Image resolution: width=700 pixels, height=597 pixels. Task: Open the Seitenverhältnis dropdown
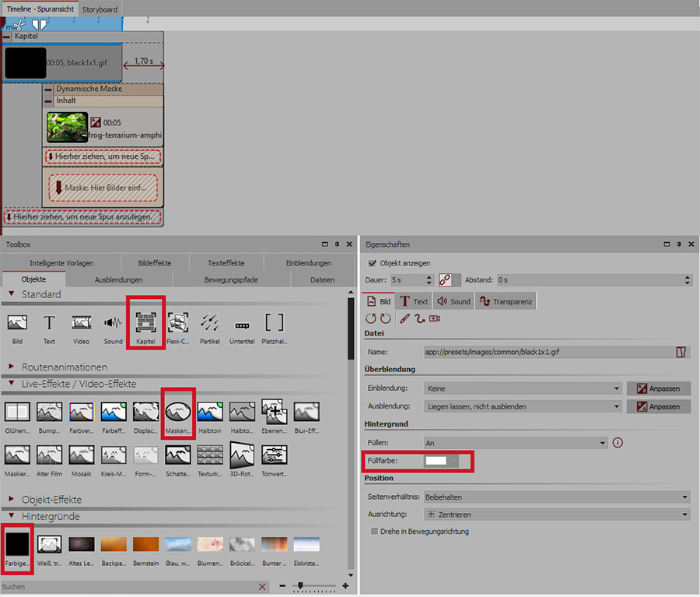coord(557,497)
